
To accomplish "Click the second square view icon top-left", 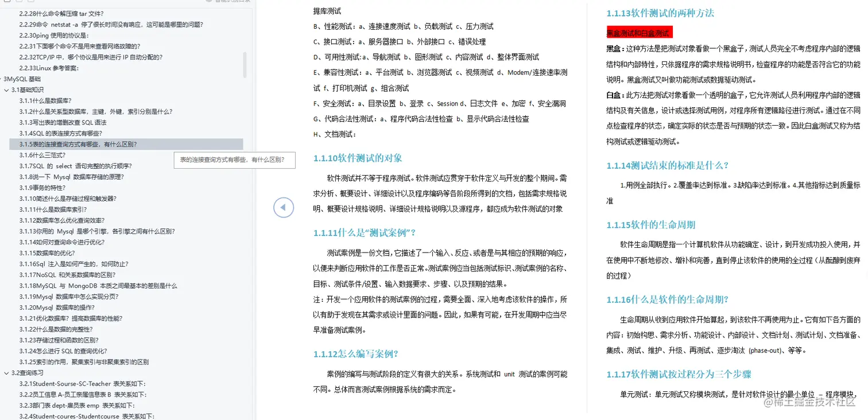I will coord(19,2).
